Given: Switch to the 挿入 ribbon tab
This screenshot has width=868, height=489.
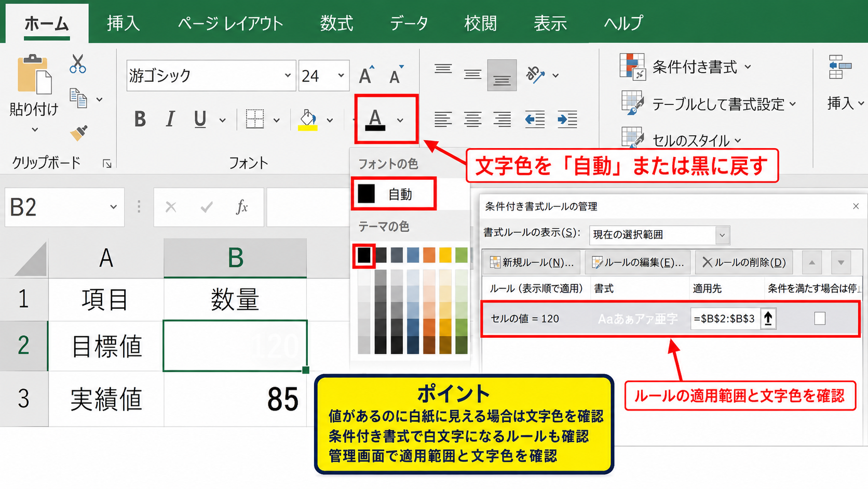Looking at the screenshot, I should 124,23.
